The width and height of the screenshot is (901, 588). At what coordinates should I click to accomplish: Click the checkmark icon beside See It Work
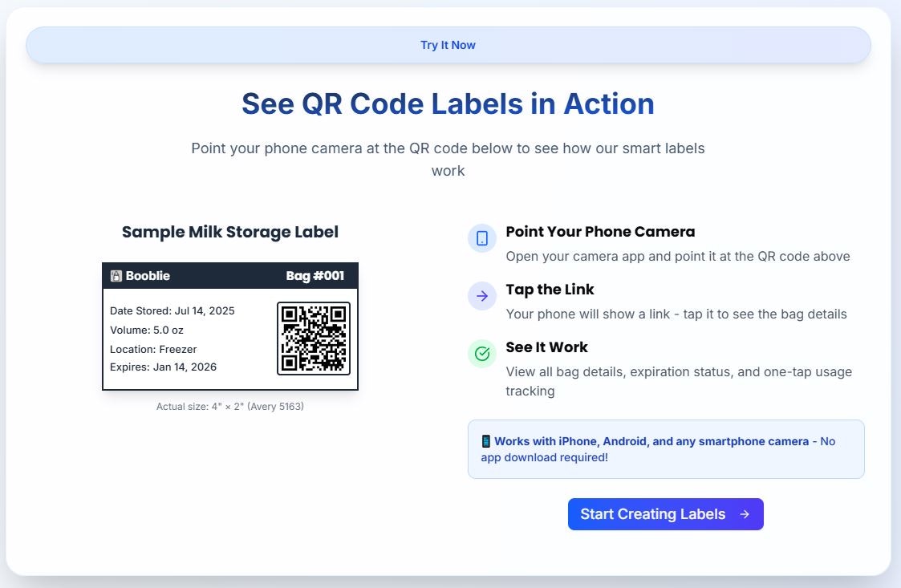(x=482, y=354)
